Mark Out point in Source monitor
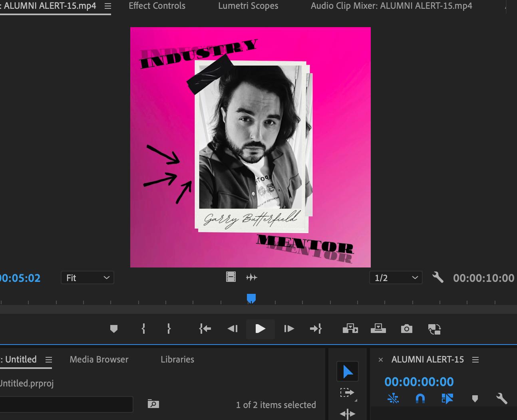The width and height of the screenshot is (517, 420). [x=169, y=329]
